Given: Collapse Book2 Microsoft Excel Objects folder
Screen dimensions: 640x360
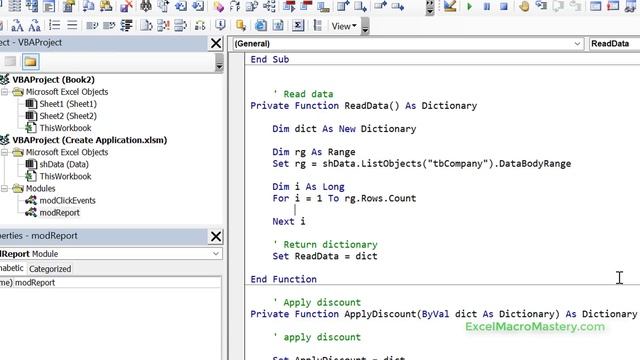Looking at the screenshot, I should click(4, 92).
